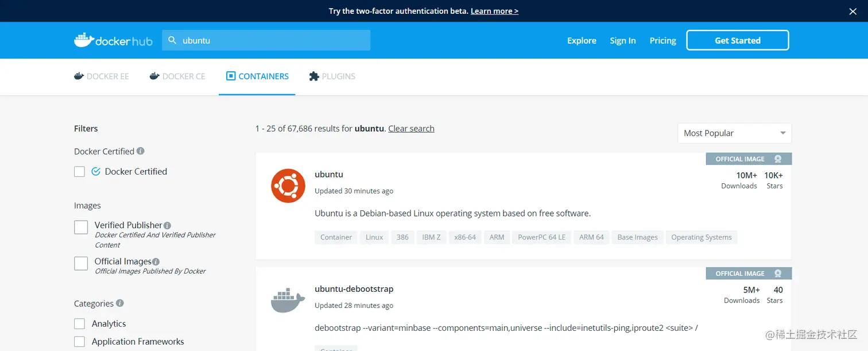868x351 pixels.
Task: Click the '1 - 25 of 67,686 results' text
Action: coord(304,129)
